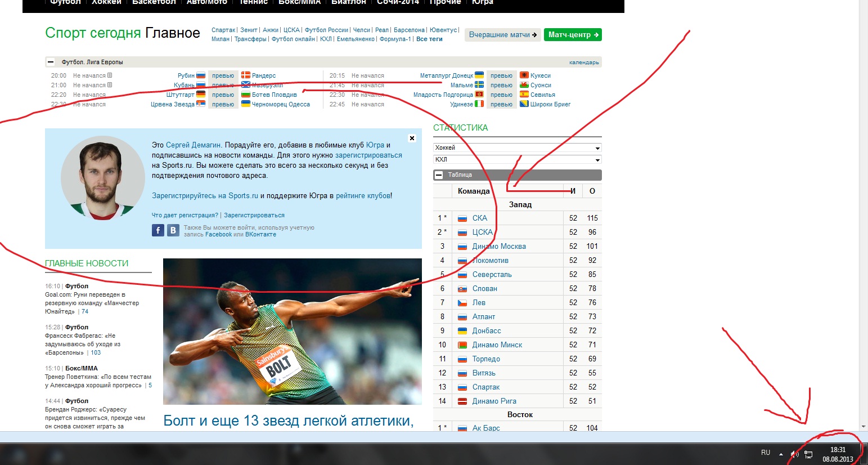Click the Belarus flag next to Динамо Минск
Image resolution: width=868 pixels, height=465 pixels.
point(462,345)
